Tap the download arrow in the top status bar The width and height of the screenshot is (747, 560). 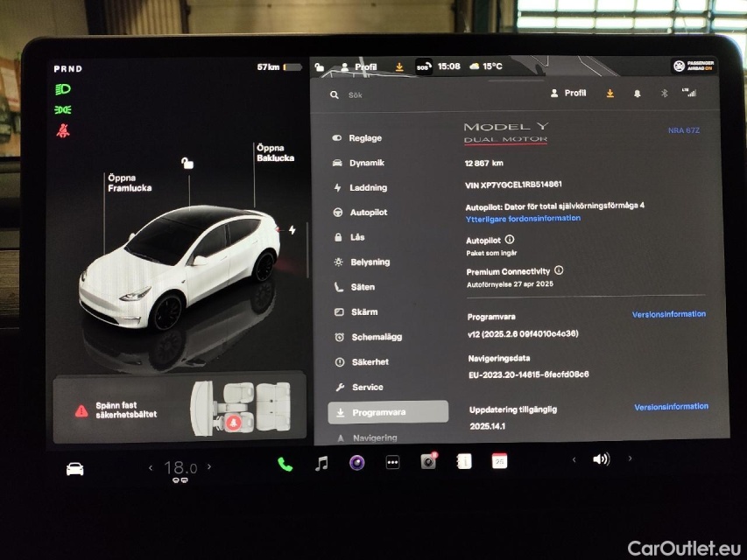pyautogui.click(x=399, y=67)
